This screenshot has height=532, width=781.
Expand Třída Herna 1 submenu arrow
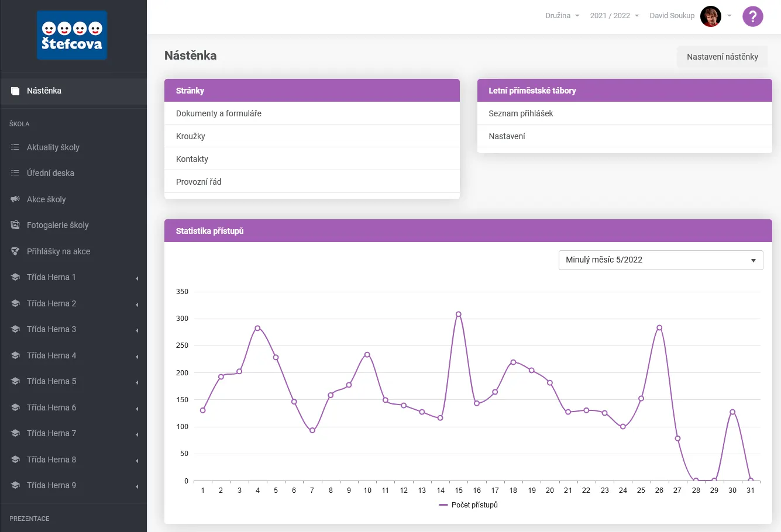click(137, 278)
